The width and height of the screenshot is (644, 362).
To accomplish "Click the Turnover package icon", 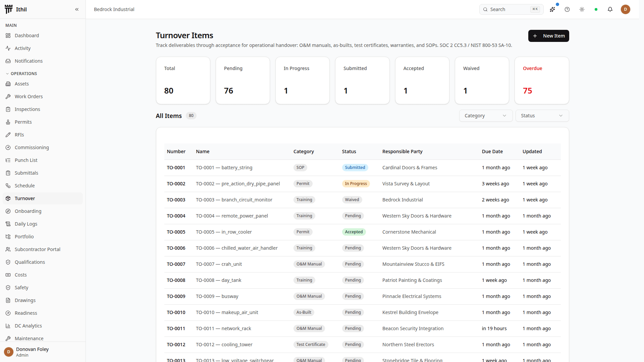I will [x=8, y=198].
